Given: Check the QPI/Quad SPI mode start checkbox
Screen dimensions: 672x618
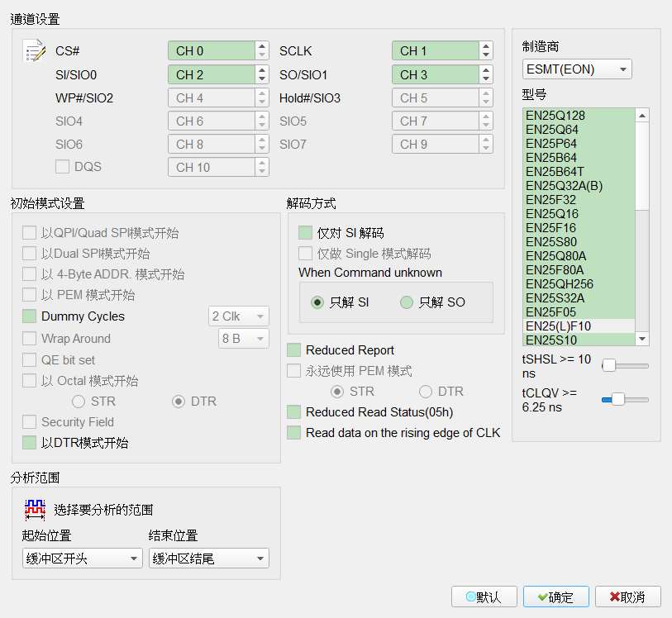Looking at the screenshot, I should (29, 233).
